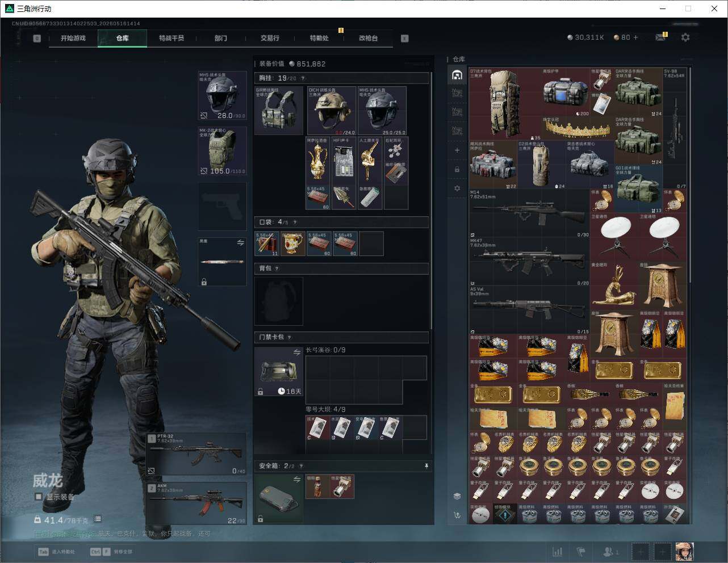Open warehouse sidebar settings gear
The height and width of the screenshot is (563, 728).
[457, 188]
